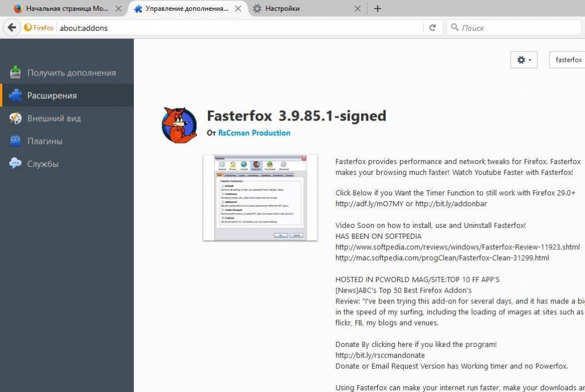Select the Get Add-ons download icon

[15, 73]
